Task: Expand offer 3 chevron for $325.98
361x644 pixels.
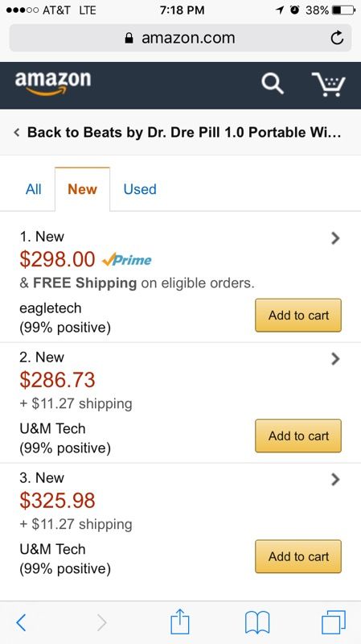Action: click(x=335, y=479)
